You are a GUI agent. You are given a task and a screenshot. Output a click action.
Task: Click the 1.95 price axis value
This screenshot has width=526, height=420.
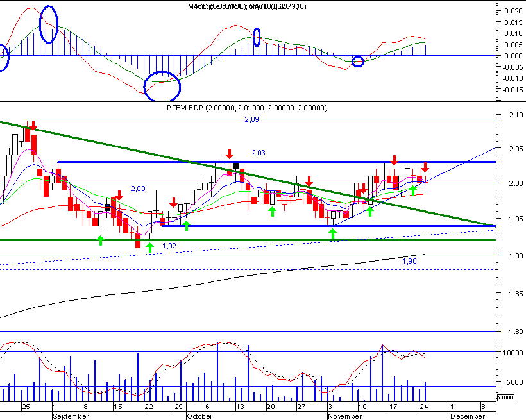pyautogui.click(x=514, y=219)
